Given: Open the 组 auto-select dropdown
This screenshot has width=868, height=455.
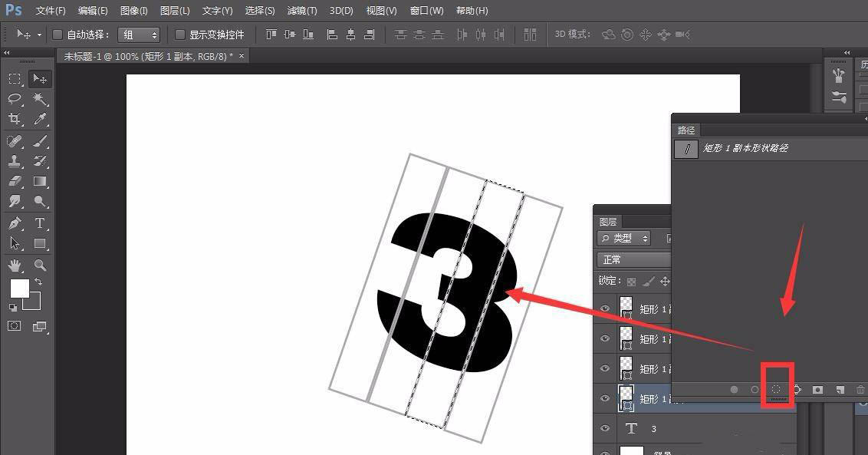Looking at the screenshot, I should click(x=139, y=35).
